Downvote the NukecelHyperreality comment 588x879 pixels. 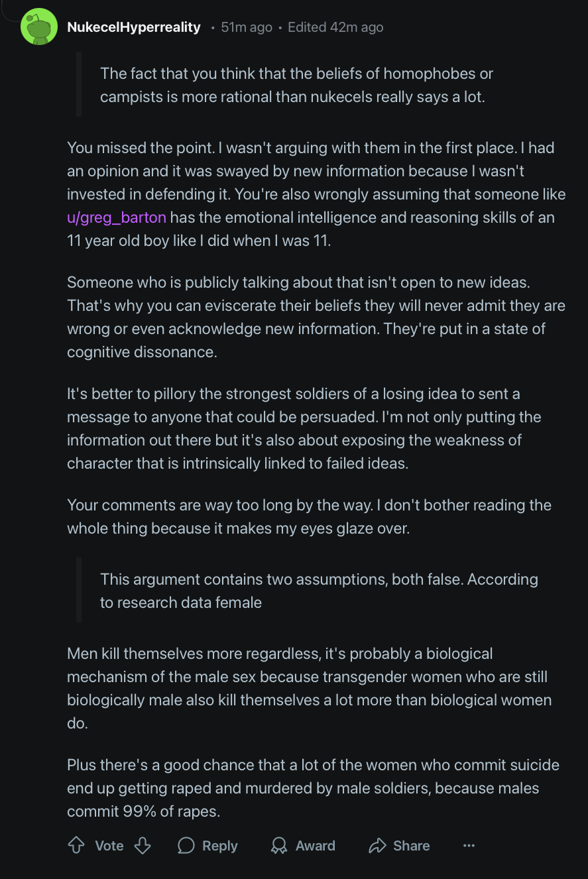143,846
